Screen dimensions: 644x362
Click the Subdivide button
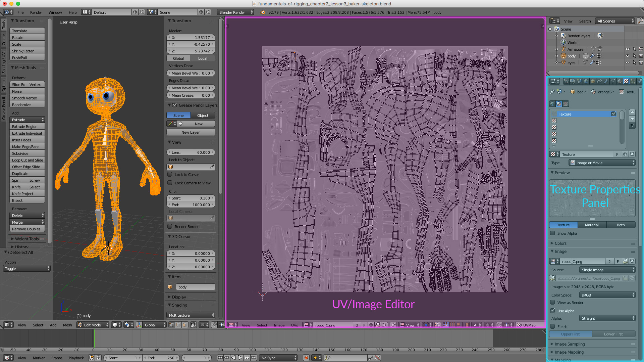click(x=27, y=153)
